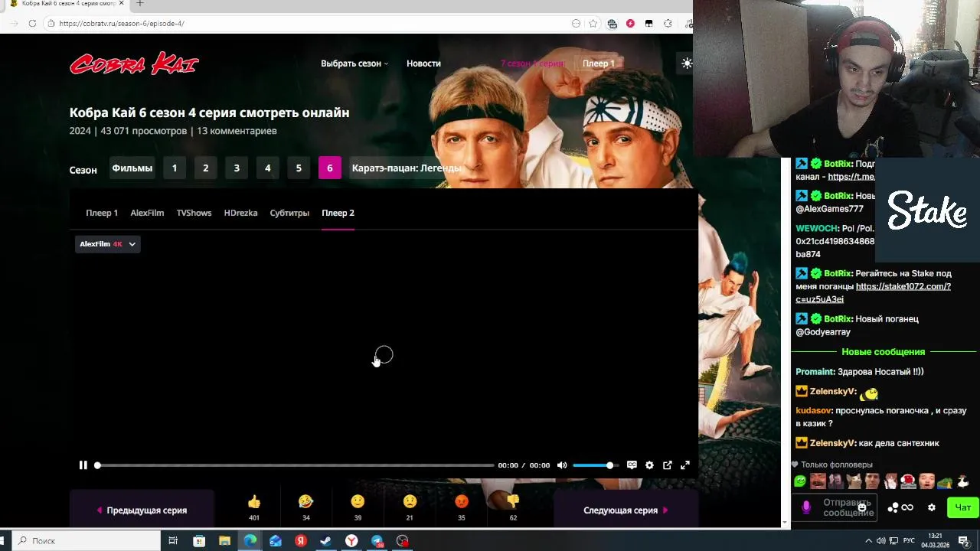Image resolution: width=980 pixels, height=551 pixels.
Task: Open the stake1072.com link in chat
Action: click(x=874, y=293)
